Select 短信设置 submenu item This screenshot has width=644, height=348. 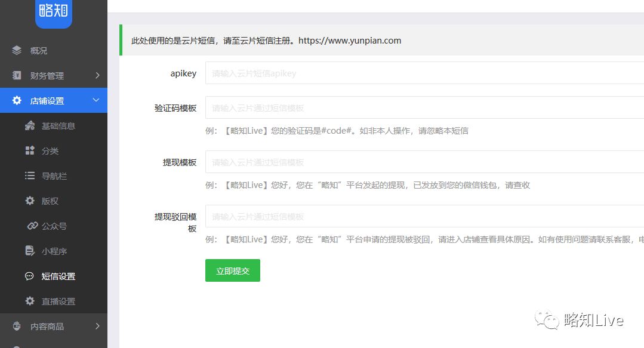[x=53, y=276]
